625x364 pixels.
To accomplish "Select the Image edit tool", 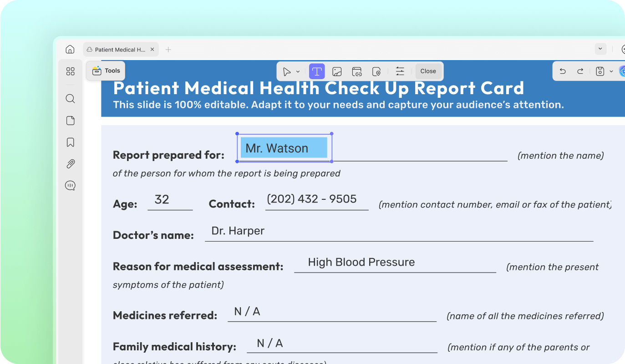I will 337,71.
